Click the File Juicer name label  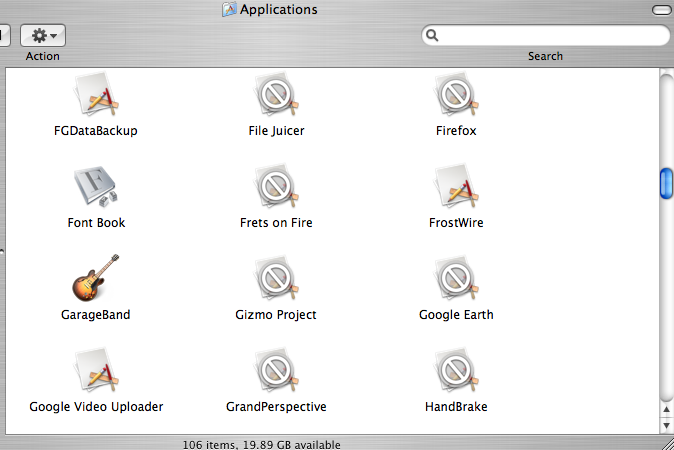(276, 131)
